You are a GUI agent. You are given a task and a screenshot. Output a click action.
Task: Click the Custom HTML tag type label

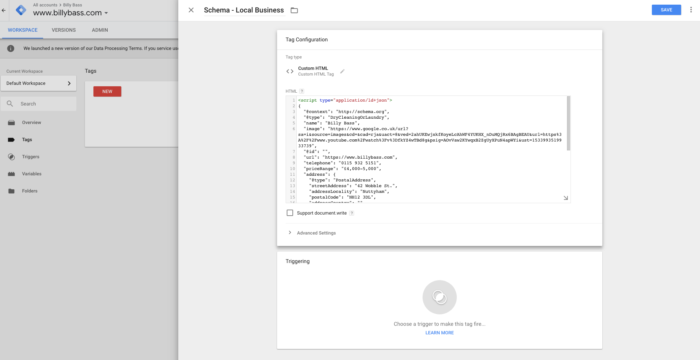coord(312,68)
